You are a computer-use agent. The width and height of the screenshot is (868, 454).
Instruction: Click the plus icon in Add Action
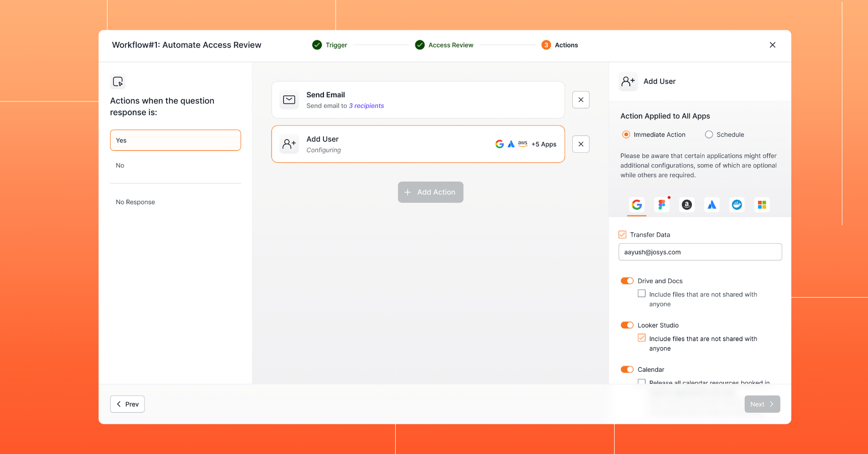(x=408, y=192)
